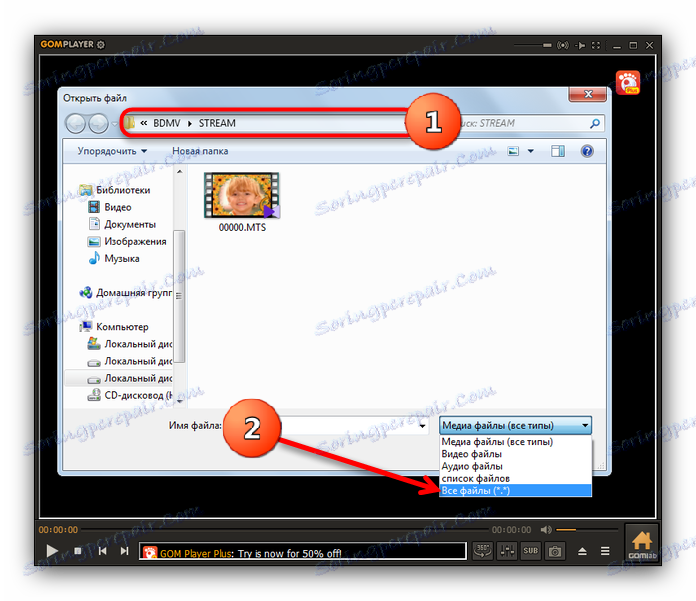Choose Все файлы (*.*) filter option
This screenshot has height=601, width=696.
(x=515, y=491)
